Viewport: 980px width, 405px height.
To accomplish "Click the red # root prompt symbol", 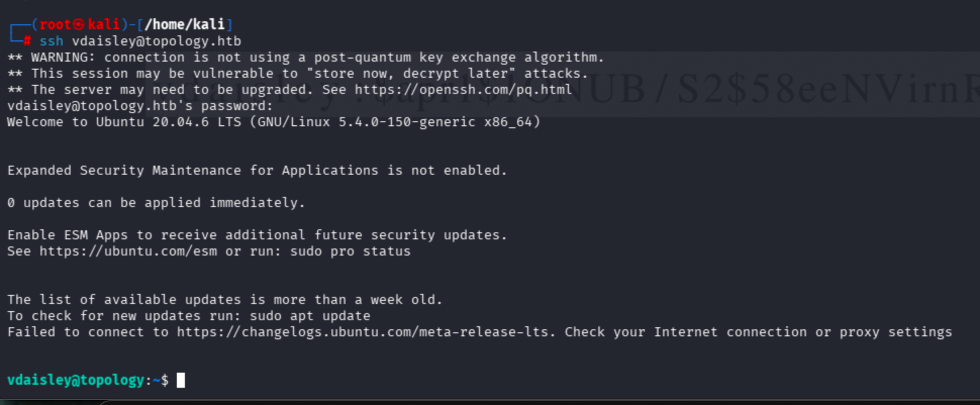I will pyautogui.click(x=27, y=41).
